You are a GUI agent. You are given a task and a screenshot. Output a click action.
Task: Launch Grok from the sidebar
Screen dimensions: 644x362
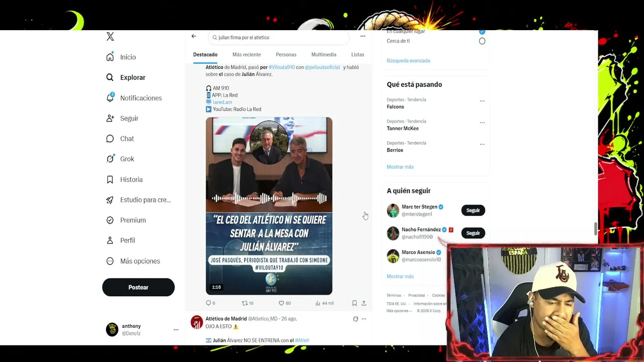click(120, 159)
